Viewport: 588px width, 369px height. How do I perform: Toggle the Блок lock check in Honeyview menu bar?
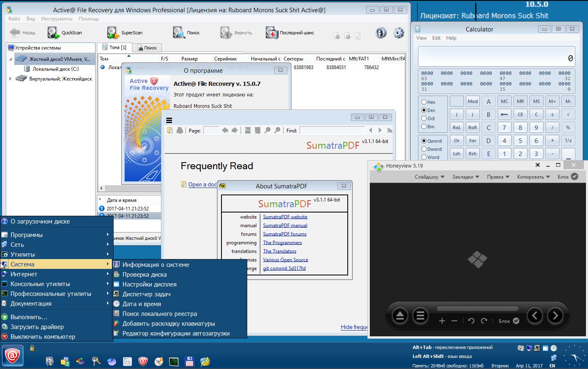tap(575, 177)
